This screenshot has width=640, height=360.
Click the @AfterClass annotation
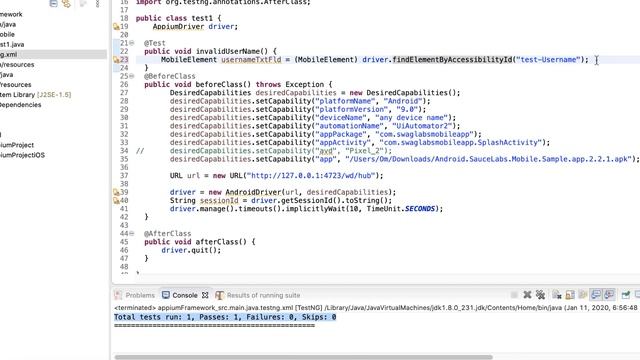pos(167,233)
